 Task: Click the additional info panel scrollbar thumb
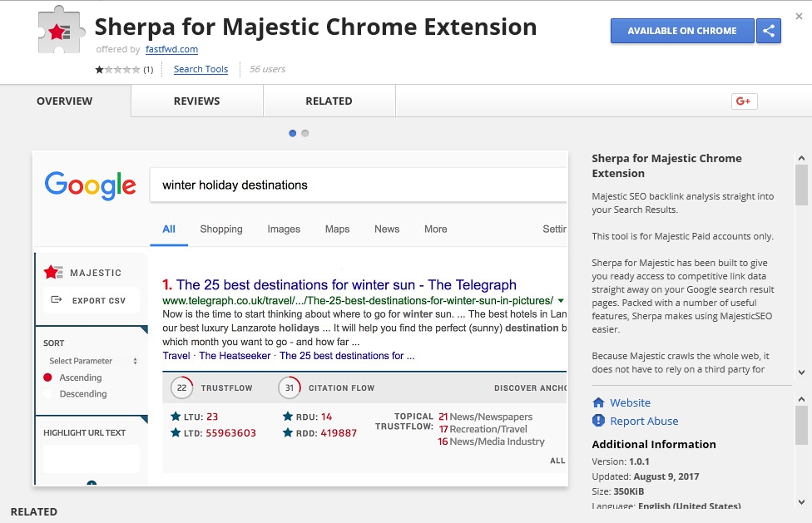coord(801,425)
